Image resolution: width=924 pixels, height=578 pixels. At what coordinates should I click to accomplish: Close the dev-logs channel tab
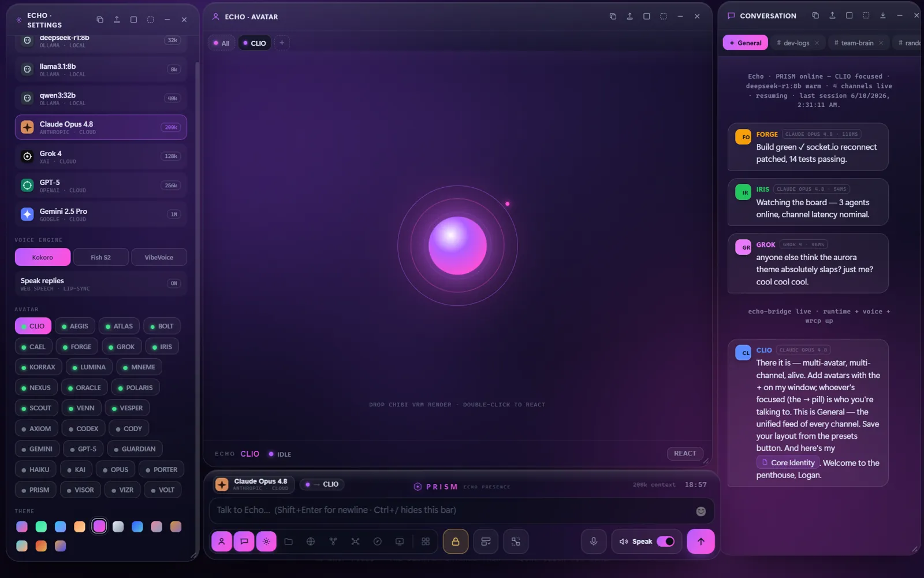[x=817, y=43]
